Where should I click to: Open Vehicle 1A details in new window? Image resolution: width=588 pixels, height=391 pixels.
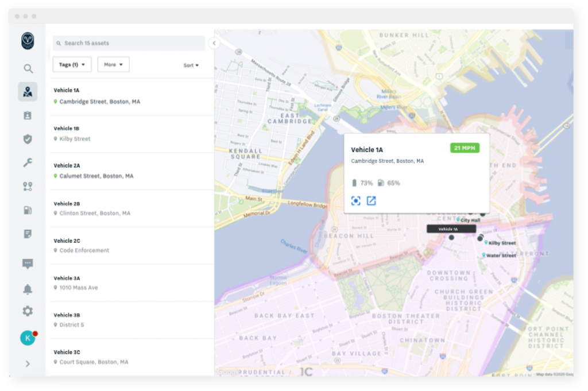pos(371,200)
